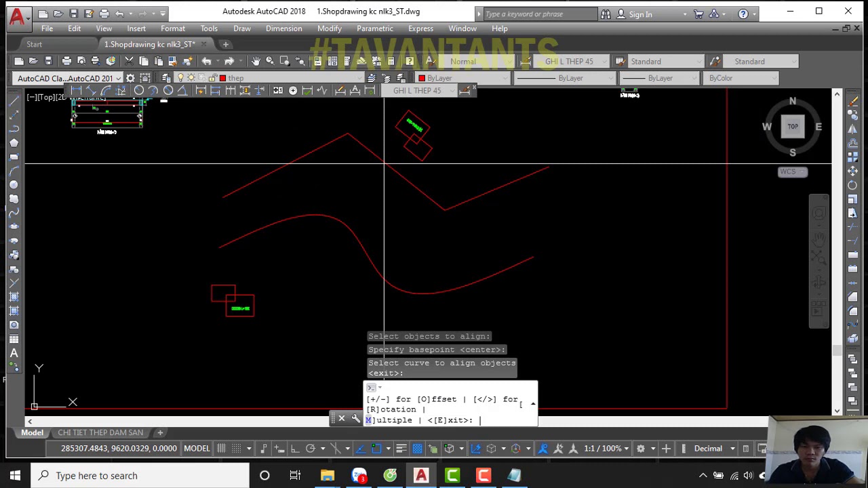This screenshot has height=488, width=868.
Task: Customize command line with wrench icon
Action: coord(356,420)
